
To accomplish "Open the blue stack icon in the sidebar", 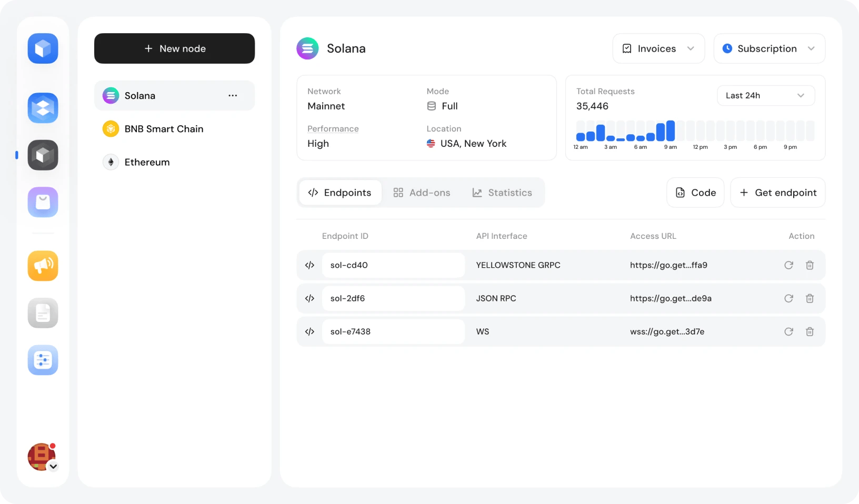I will pos(42,108).
